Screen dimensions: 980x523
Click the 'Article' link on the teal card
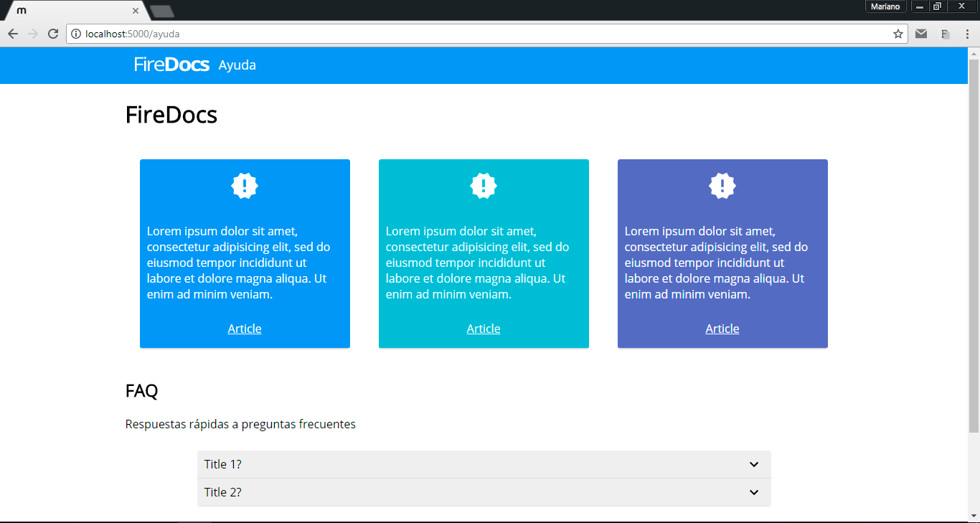[484, 328]
